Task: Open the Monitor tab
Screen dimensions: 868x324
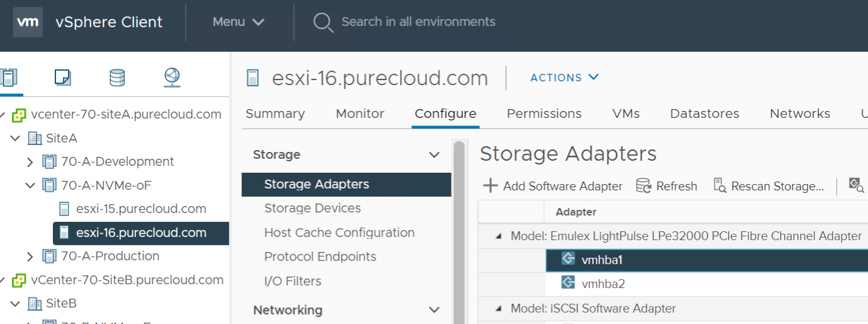Action: [x=360, y=113]
